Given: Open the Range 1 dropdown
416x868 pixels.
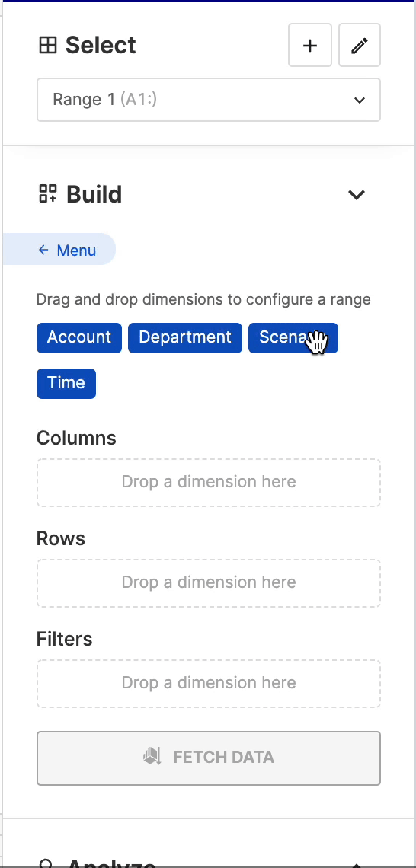Looking at the screenshot, I should pyautogui.click(x=208, y=100).
